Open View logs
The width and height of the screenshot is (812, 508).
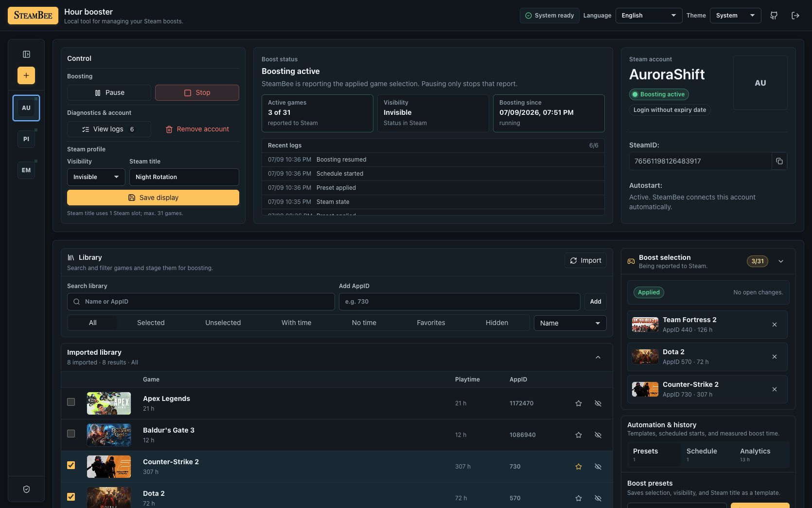pos(109,129)
